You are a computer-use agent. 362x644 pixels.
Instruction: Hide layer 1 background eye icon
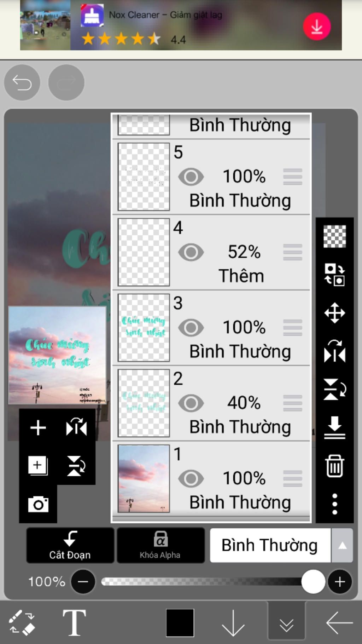[191, 479]
